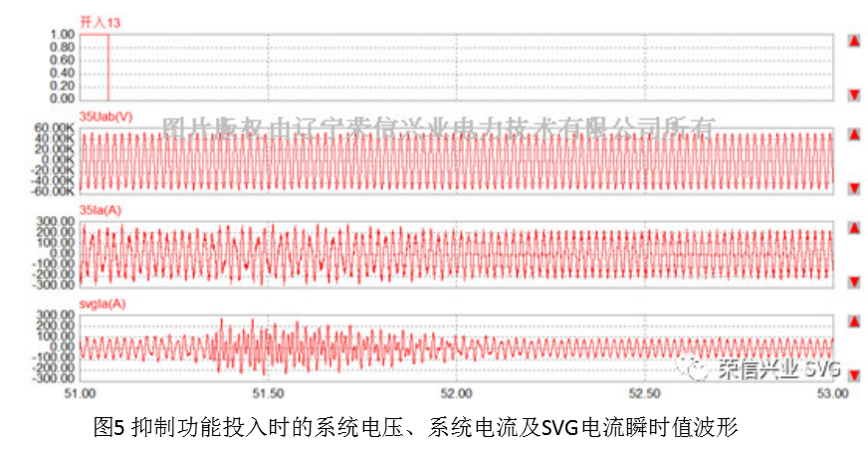Click the 51.50 time axis label
Viewport: 868px width, 449px height.
268,393
